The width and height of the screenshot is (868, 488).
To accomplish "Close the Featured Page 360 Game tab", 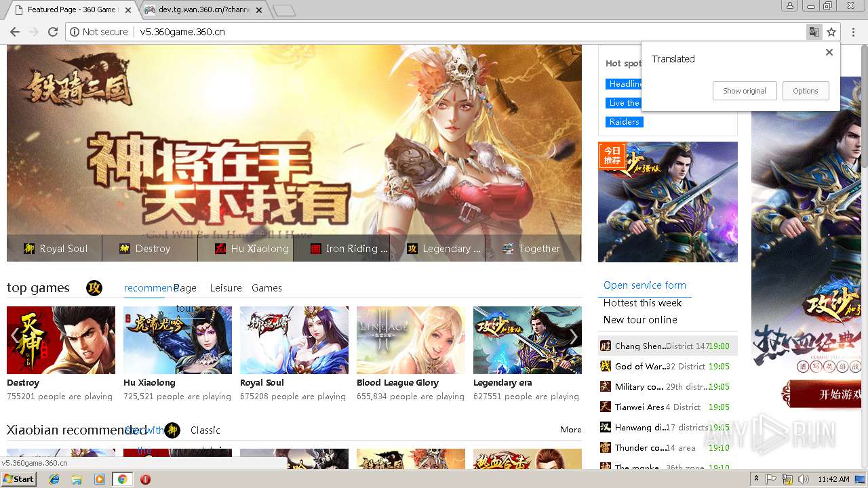I will pyautogui.click(x=128, y=10).
